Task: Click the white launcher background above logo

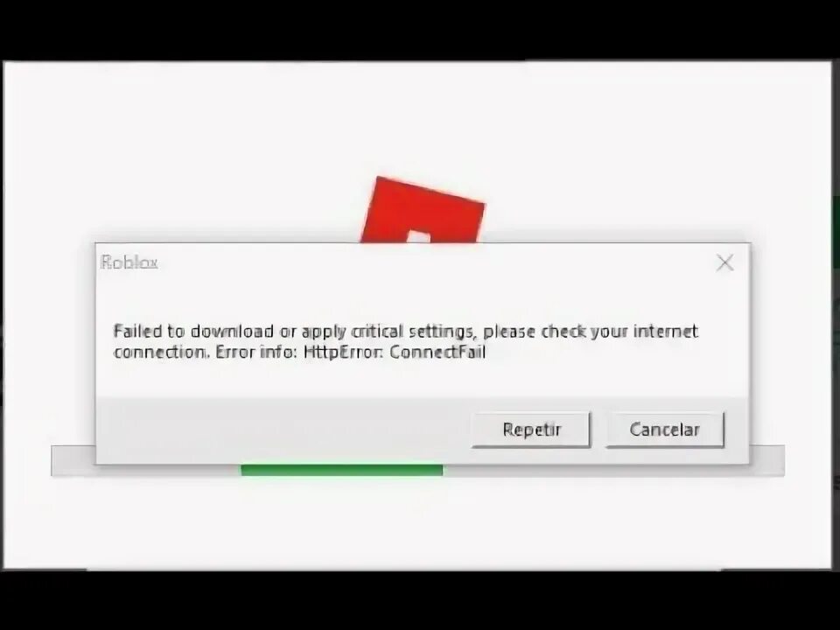Action: (418, 118)
